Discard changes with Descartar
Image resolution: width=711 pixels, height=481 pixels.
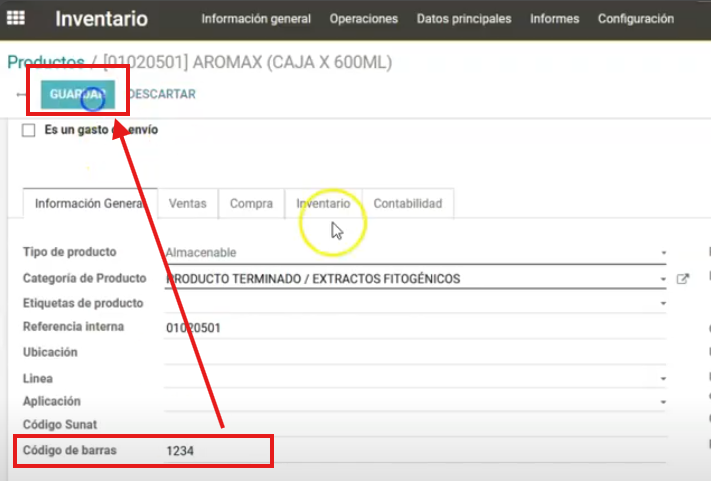(x=162, y=94)
